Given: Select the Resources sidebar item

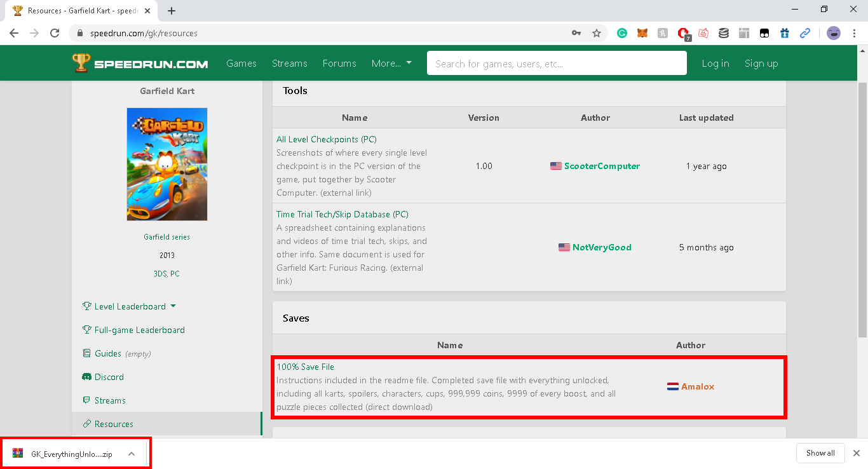Looking at the screenshot, I should click(166, 424).
